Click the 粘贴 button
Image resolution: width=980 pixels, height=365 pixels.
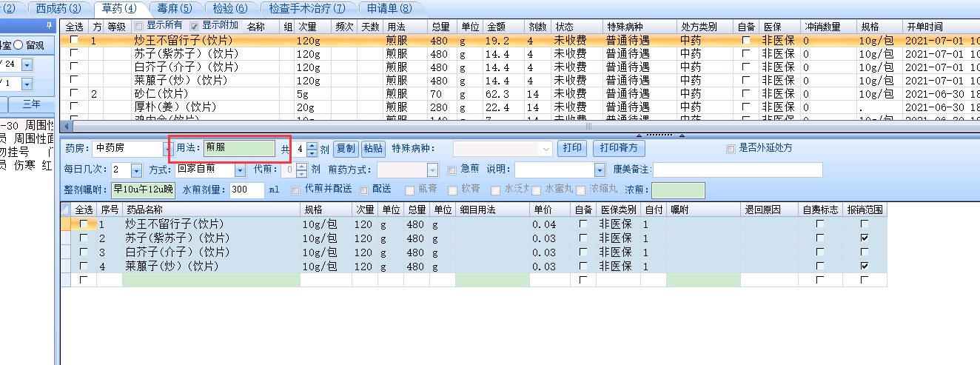tap(374, 148)
